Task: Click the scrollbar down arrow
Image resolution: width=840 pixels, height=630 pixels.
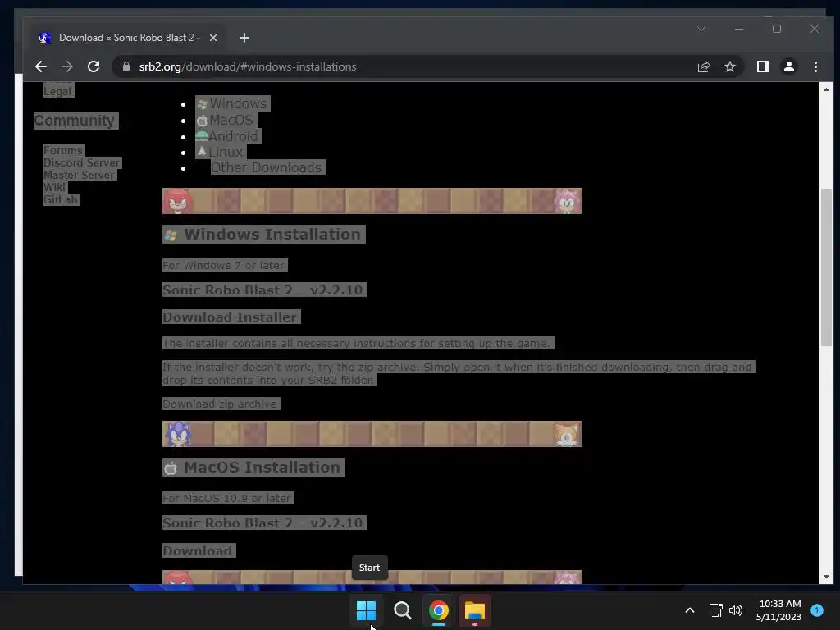Action: (x=826, y=577)
